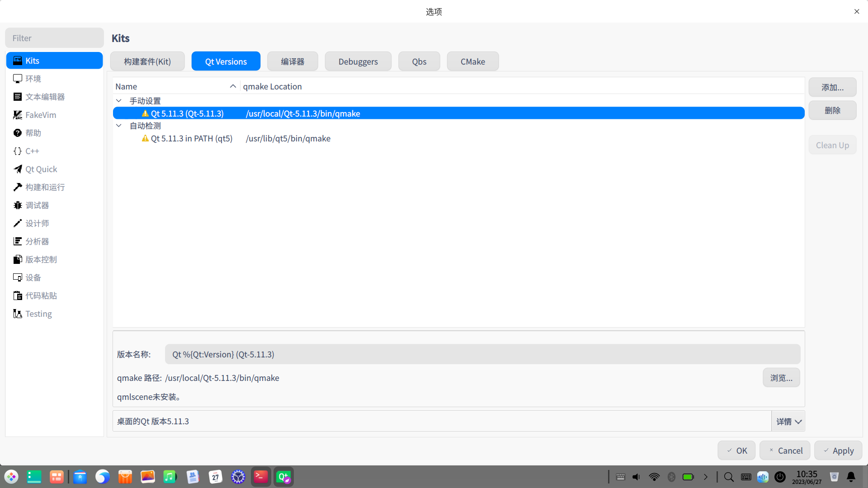Select the Qt 5.11.3 in PATH (qt5) entry
The height and width of the screenshot is (488, 868).
click(191, 138)
